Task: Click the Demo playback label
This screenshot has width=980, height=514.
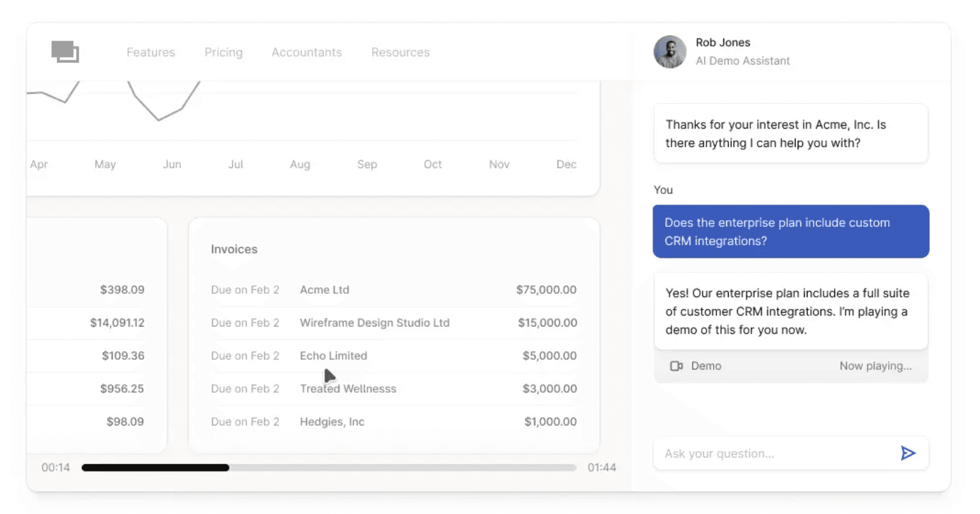Action: pyautogui.click(x=706, y=366)
